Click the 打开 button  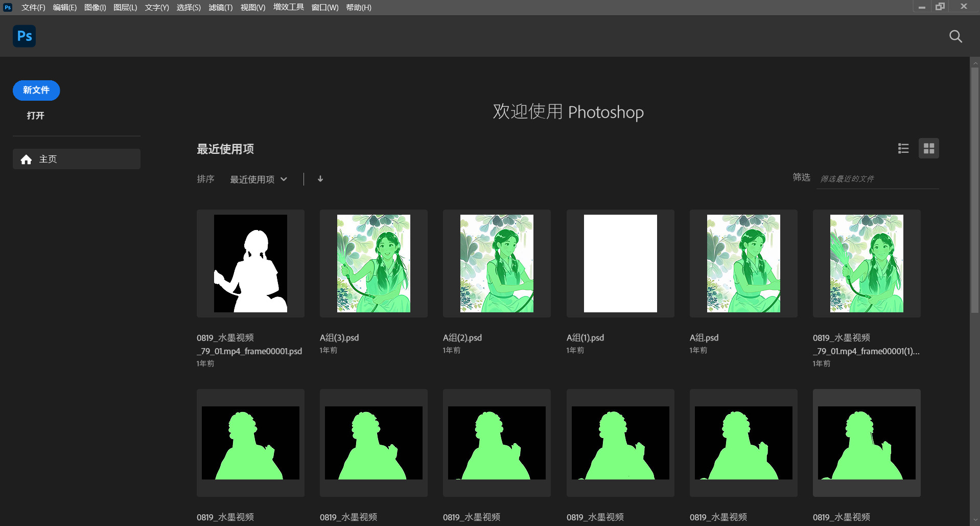36,116
